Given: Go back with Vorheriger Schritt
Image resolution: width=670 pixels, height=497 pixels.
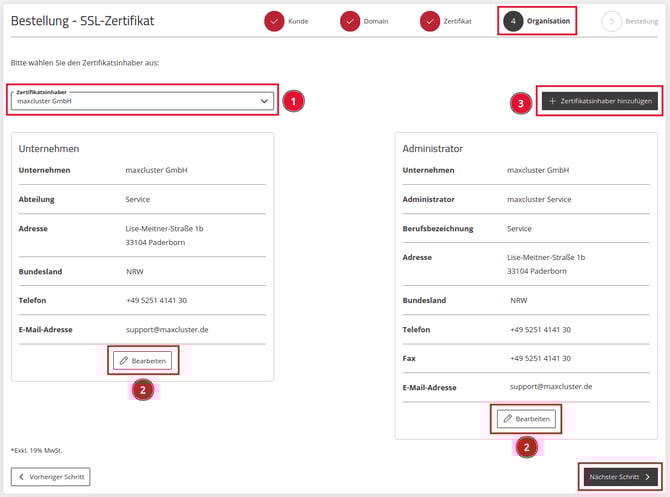Looking at the screenshot, I should (50, 477).
